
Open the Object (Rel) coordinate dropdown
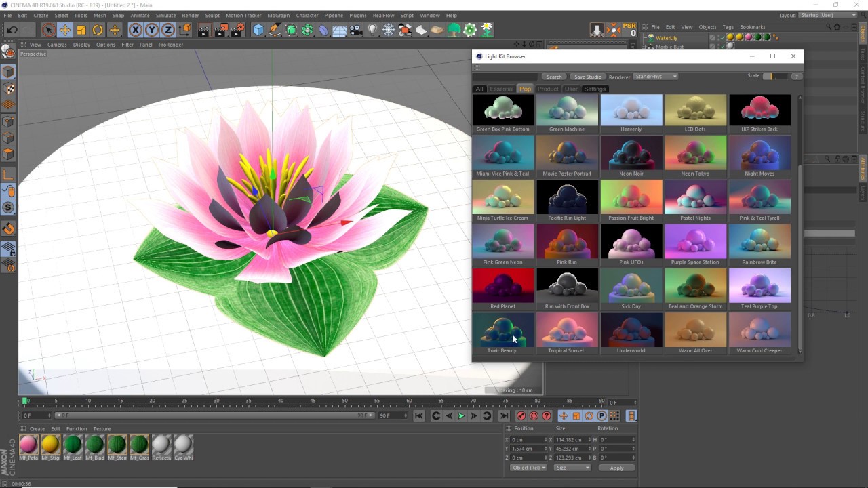click(x=528, y=468)
